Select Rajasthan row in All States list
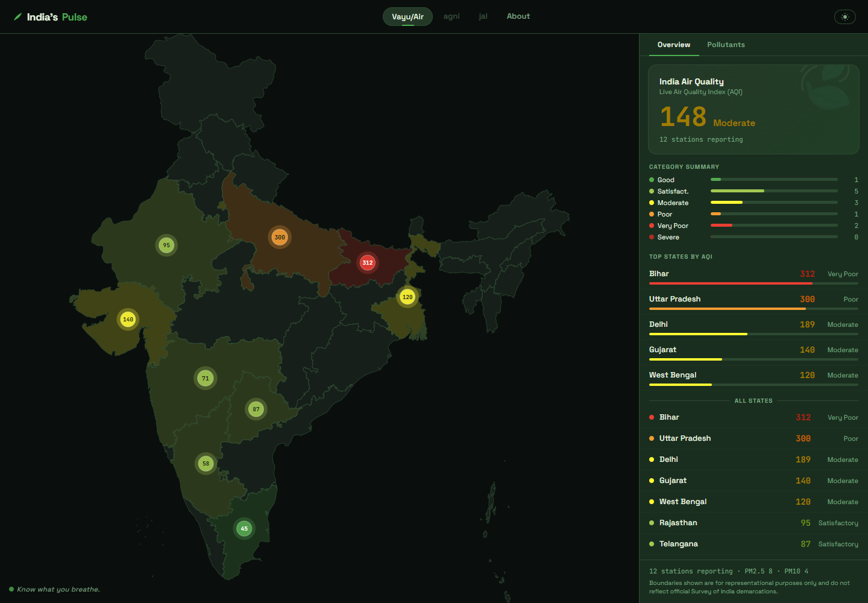This screenshot has width=868, height=603. click(x=753, y=523)
